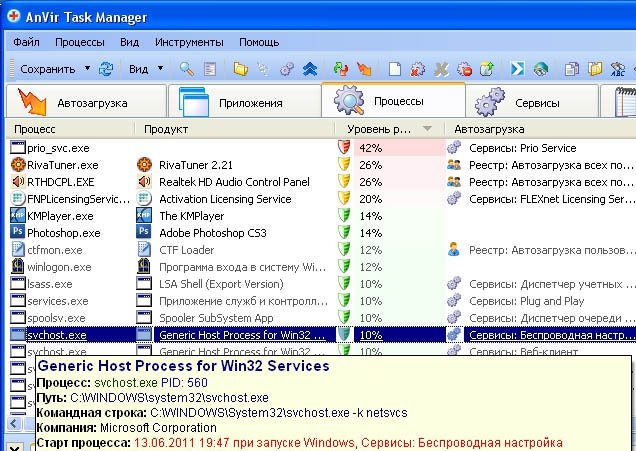The height and width of the screenshot is (451, 636).
Task: Click the services gear icon in the prio_svc.exe row
Action: (454, 148)
